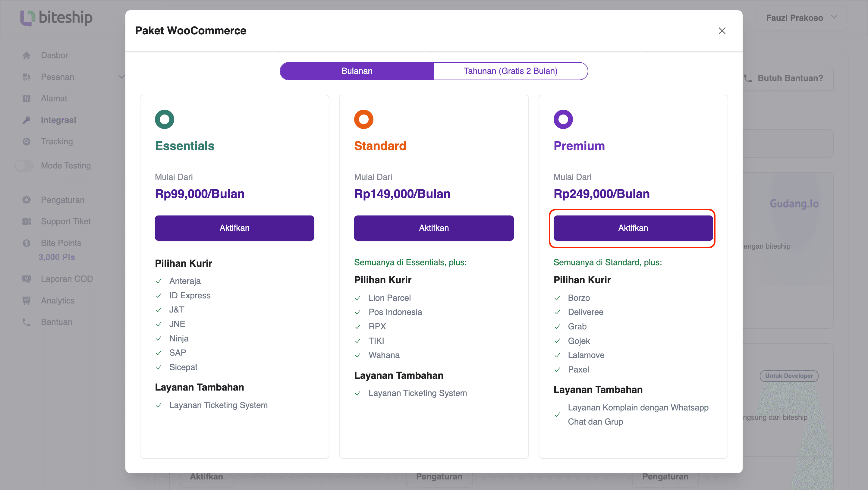Click the Gudang.Io card logo
The width and height of the screenshot is (868, 490).
pos(794,203)
